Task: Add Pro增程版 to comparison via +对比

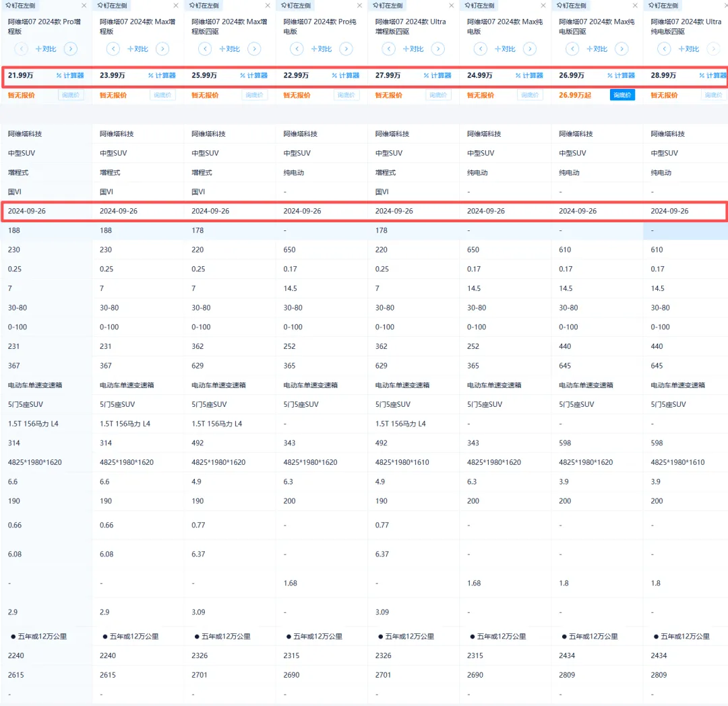Action: (46, 49)
